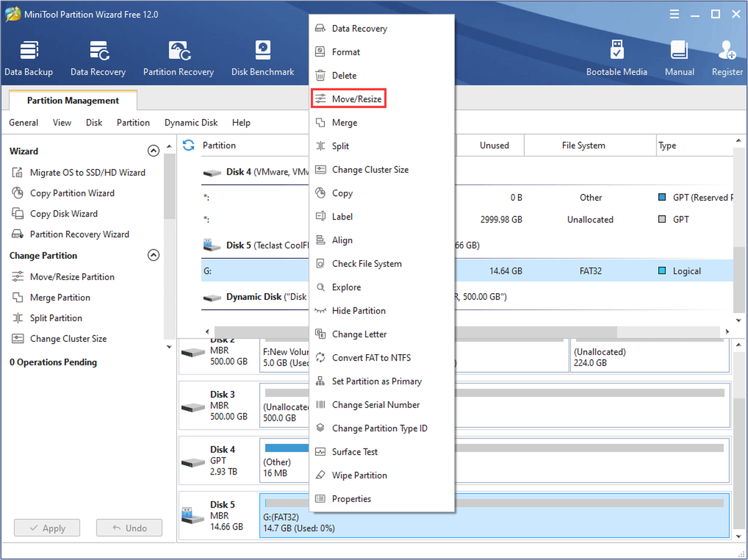Image resolution: width=748 pixels, height=560 pixels.
Task: Open the hamburger menu in title bar
Action: point(674,14)
